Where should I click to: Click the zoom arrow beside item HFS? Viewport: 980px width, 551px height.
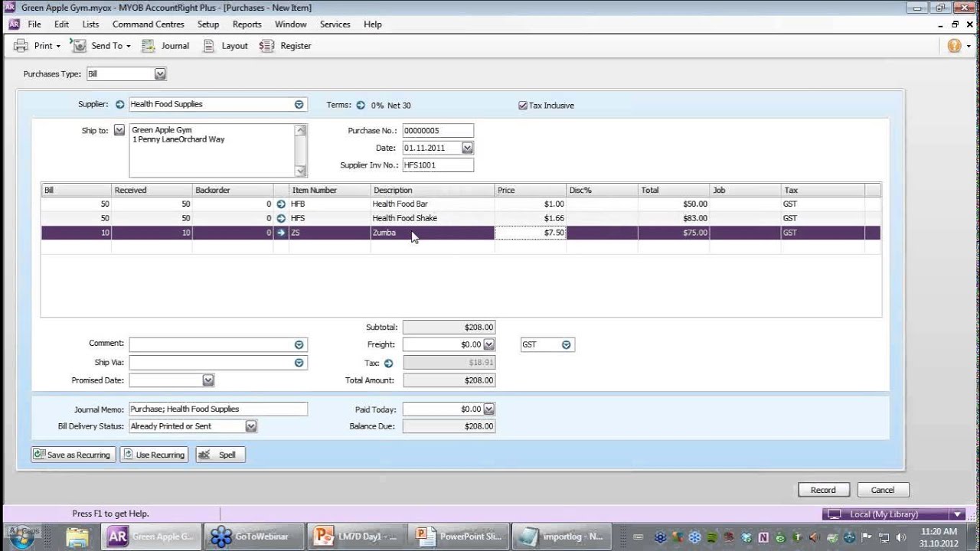tap(281, 218)
